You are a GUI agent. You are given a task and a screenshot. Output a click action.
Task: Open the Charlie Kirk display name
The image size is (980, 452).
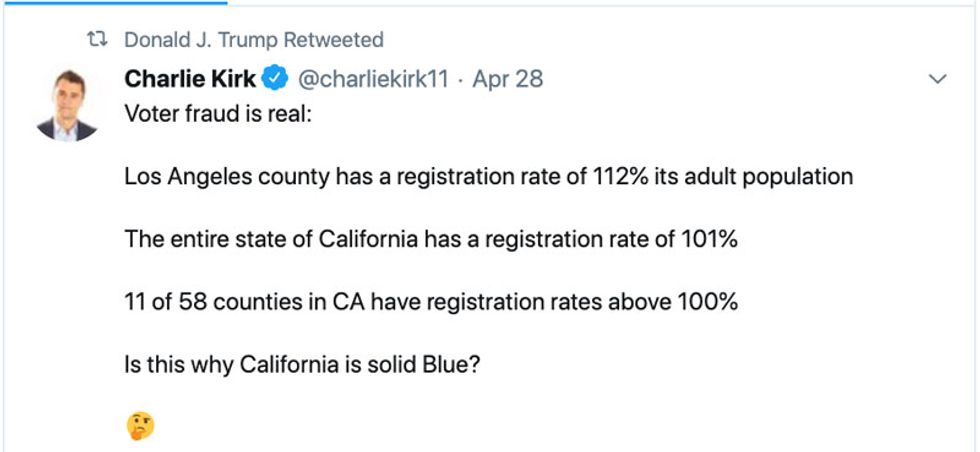(x=190, y=79)
